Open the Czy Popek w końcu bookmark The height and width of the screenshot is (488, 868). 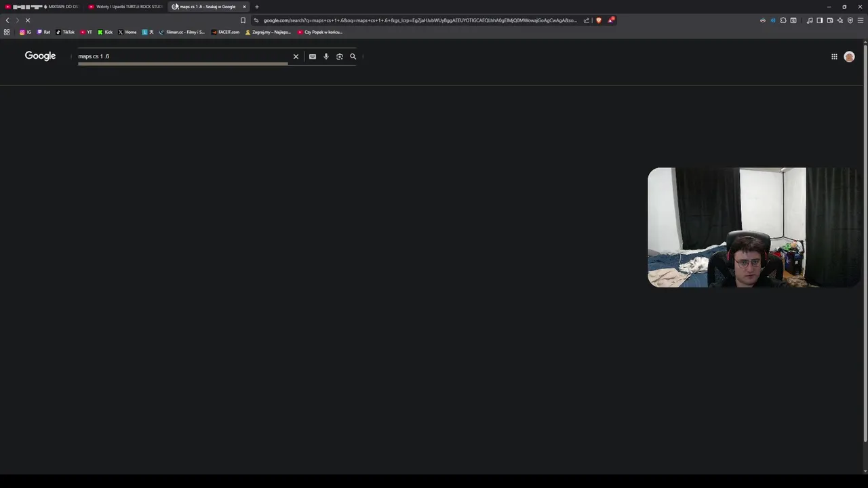coord(320,32)
